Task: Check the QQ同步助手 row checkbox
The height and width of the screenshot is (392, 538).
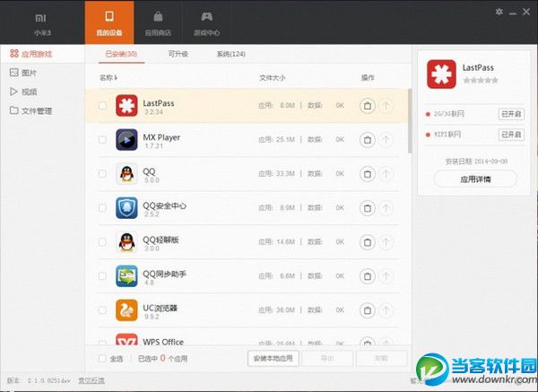Action: 102,276
